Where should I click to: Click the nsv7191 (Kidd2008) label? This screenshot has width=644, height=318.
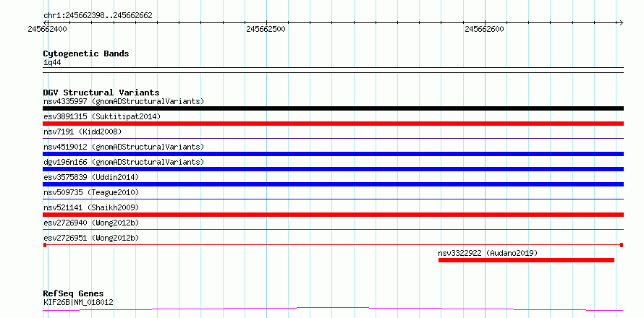82,132
